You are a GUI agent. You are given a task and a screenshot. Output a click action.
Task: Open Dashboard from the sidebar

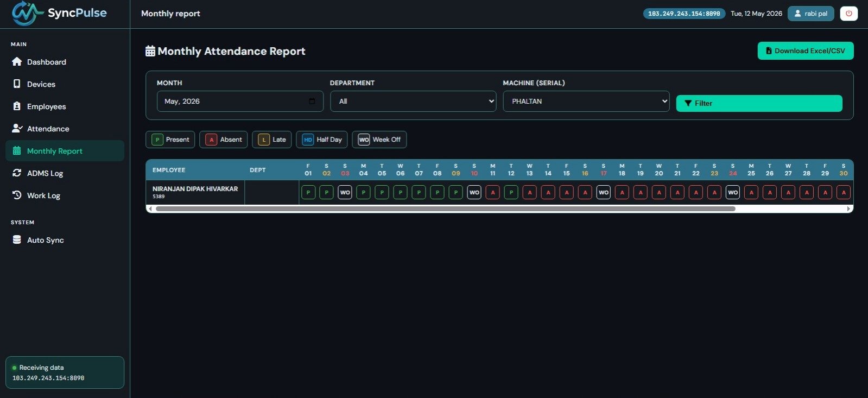pos(65,62)
